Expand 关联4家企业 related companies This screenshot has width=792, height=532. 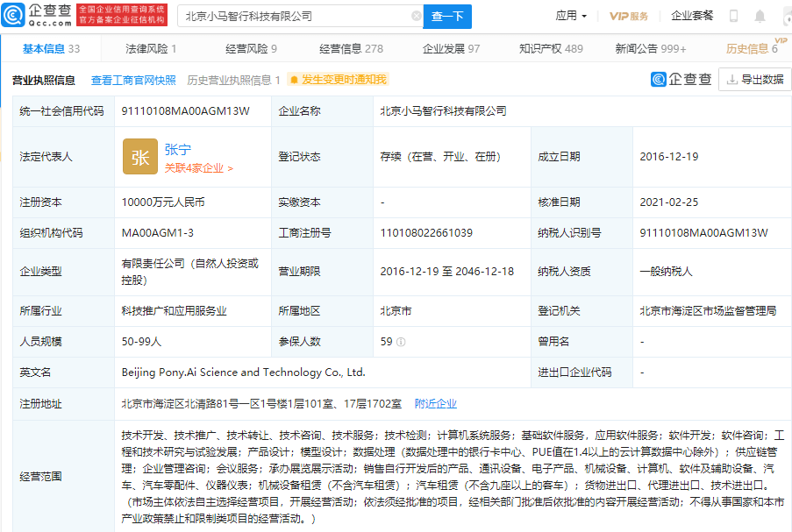pos(198,168)
